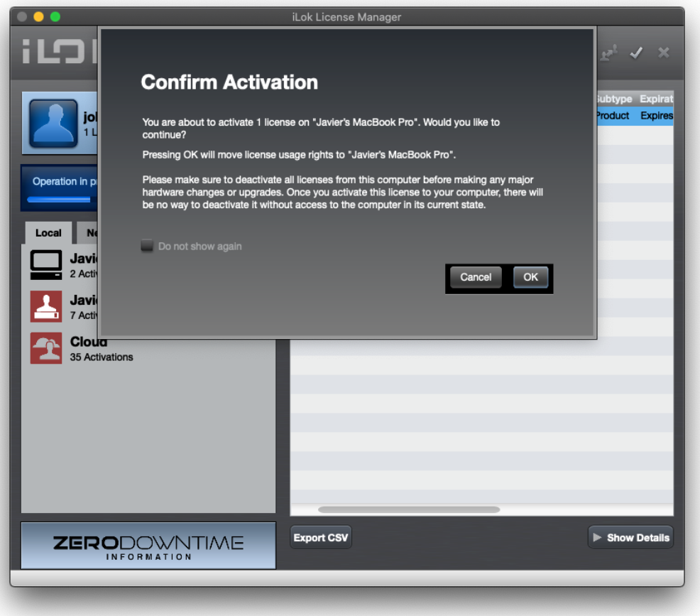700x616 pixels.
Task: Click the checkmark activate icon
Action: tap(637, 53)
